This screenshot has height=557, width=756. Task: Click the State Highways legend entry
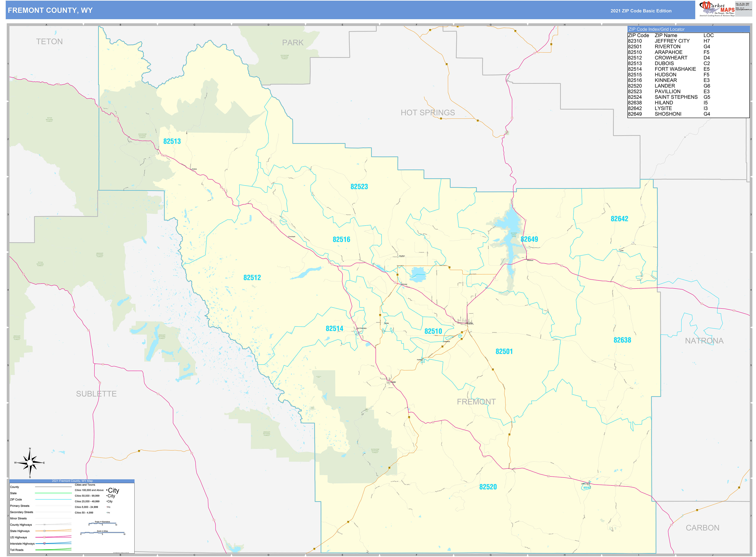[x=19, y=531]
